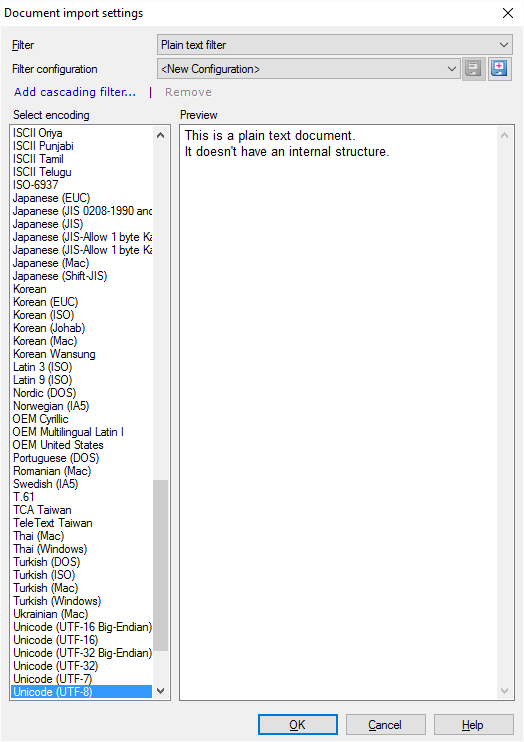524x742 pixels.
Task: Select Korean (Mac) encoding
Action: pos(81,341)
